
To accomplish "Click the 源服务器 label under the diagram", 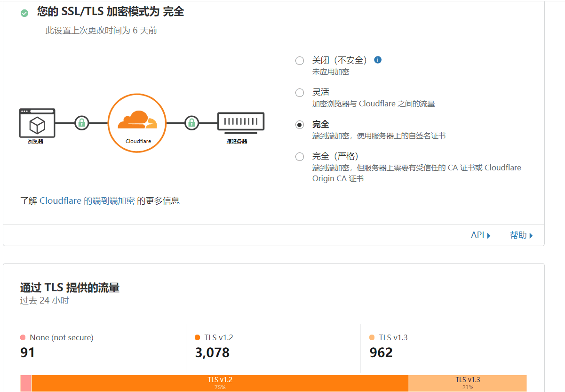I will (x=237, y=141).
